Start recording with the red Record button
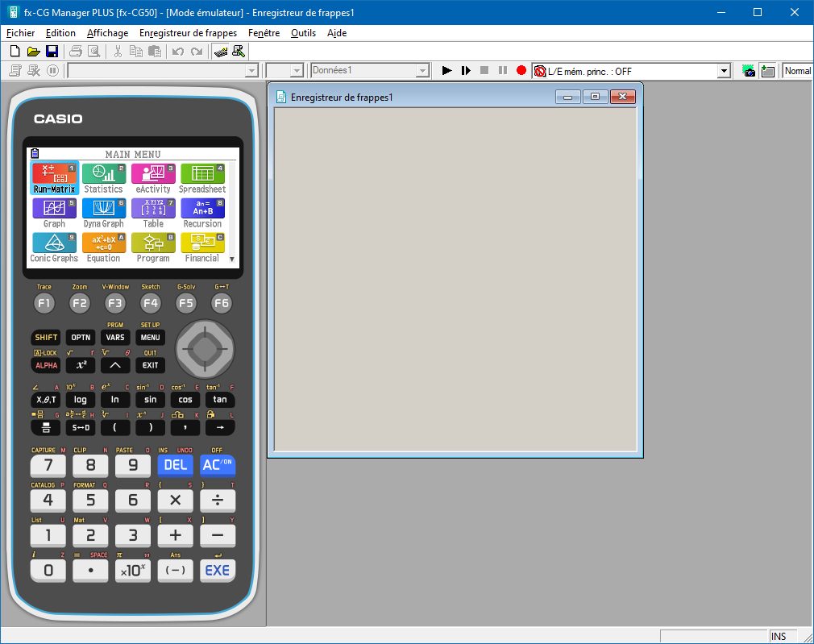 521,70
